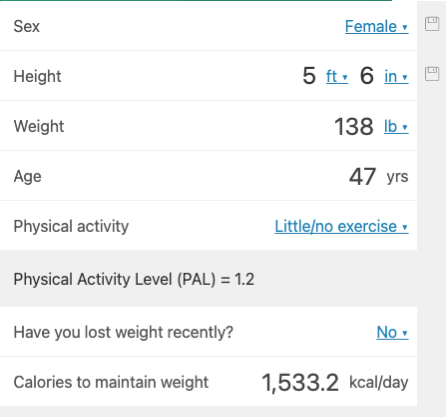
Task: Select the weight field showing 138
Action: click(354, 126)
